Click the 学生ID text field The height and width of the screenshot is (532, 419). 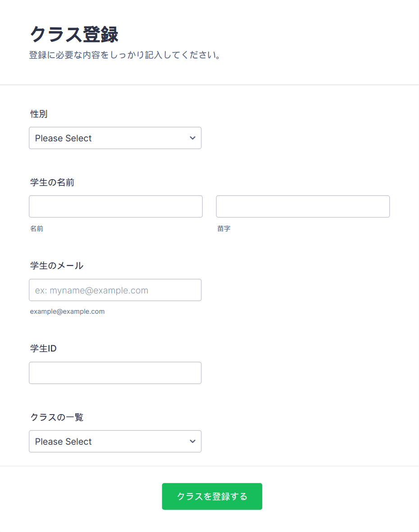115,373
